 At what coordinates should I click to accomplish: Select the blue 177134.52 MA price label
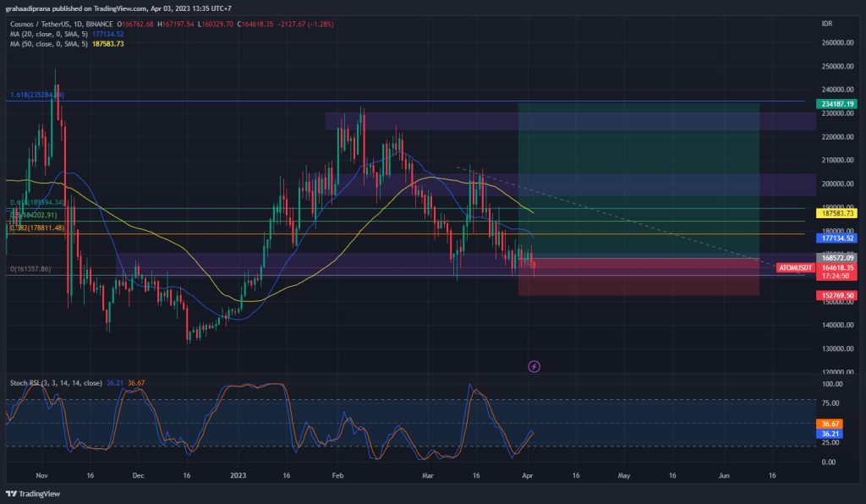(x=836, y=238)
